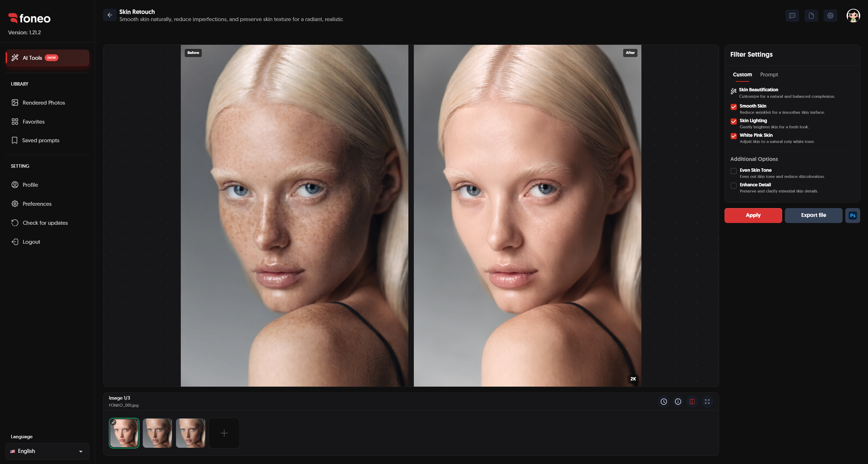Image resolution: width=868 pixels, height=464 pixels.
Task: Click Logout in the sidebar
Action: point(47,242)
